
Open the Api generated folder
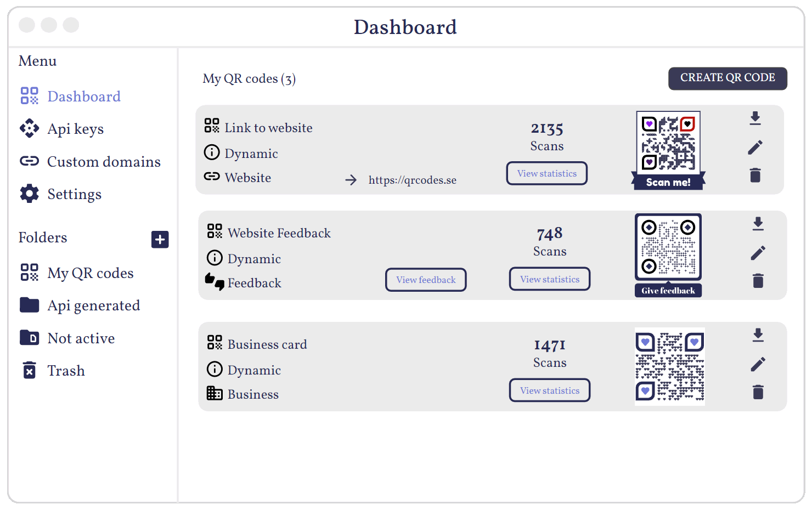[93, 305]
